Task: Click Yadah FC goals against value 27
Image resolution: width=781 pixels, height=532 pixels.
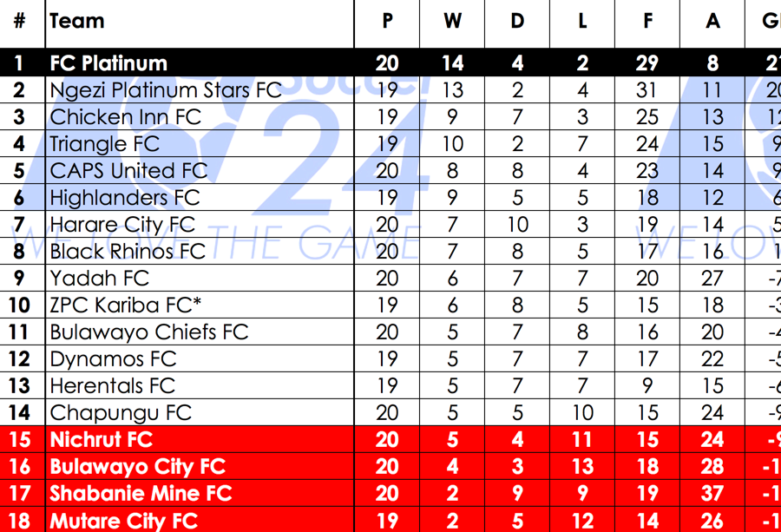Action: point(712,279)
